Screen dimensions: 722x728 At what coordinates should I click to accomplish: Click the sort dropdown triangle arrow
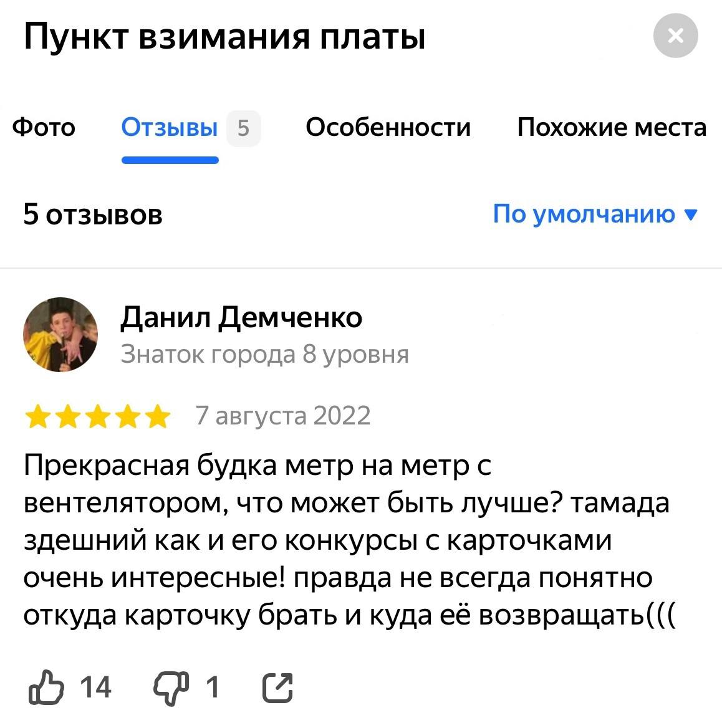[x=691, y=214]
